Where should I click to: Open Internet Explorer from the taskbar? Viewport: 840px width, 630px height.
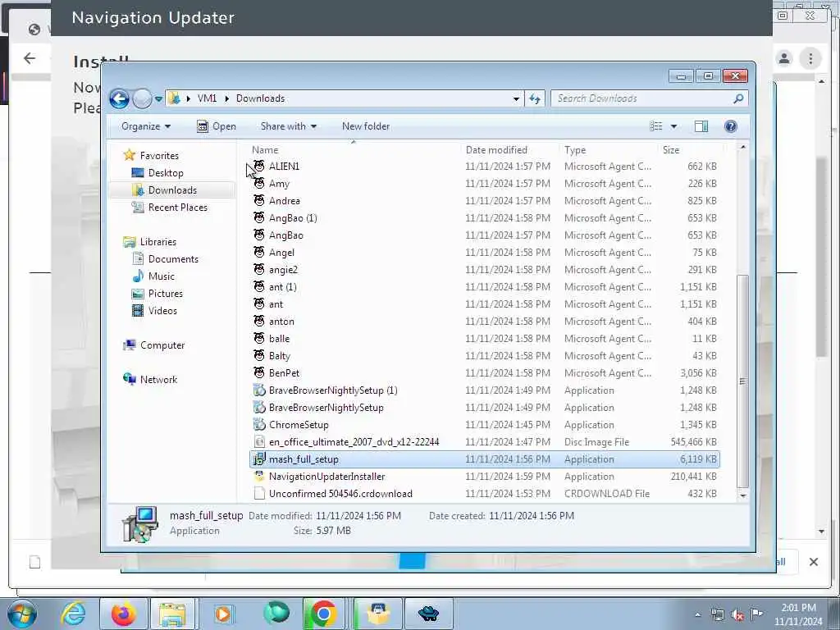73,614
